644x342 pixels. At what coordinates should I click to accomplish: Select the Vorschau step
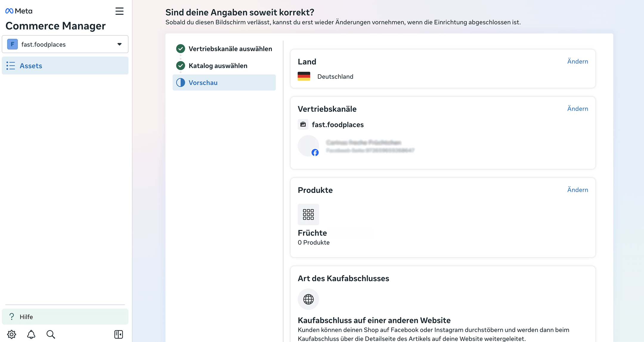click(224, 83)
